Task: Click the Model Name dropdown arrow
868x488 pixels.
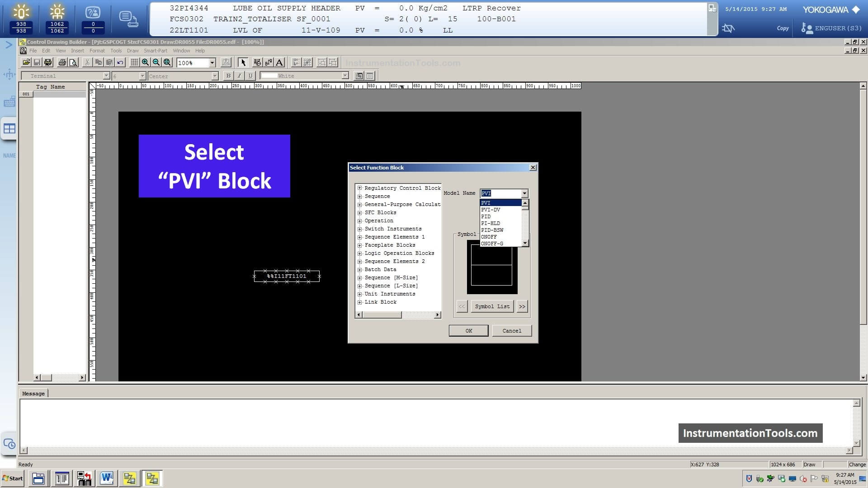Action: pos(524,193)
